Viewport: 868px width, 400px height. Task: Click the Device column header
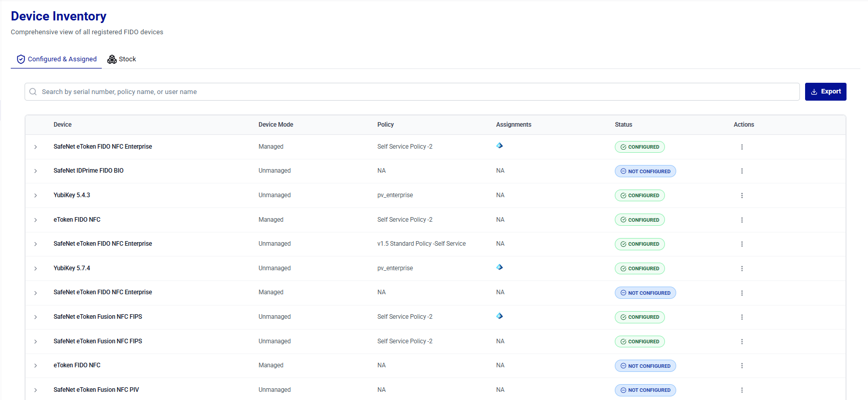point(62,125)
